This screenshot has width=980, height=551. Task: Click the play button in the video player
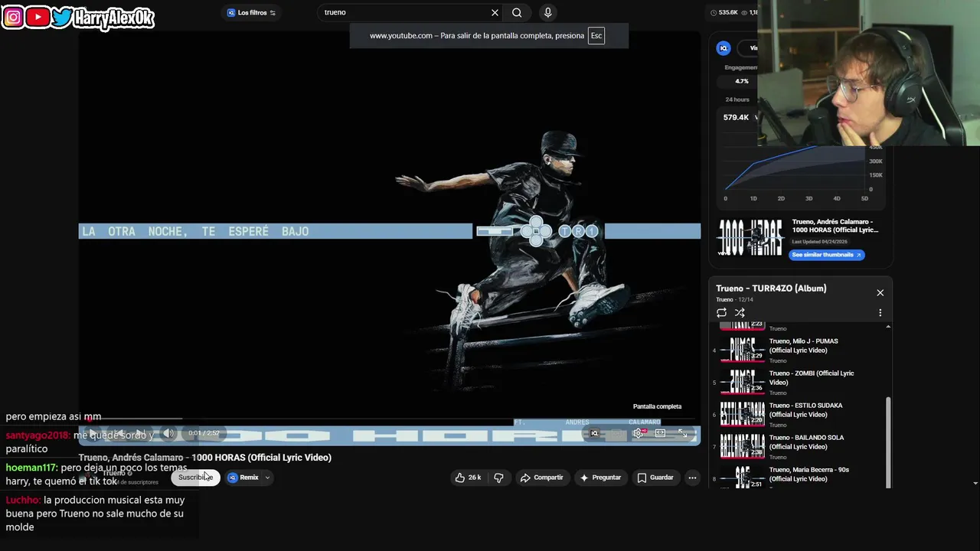(x=93, y=435)
